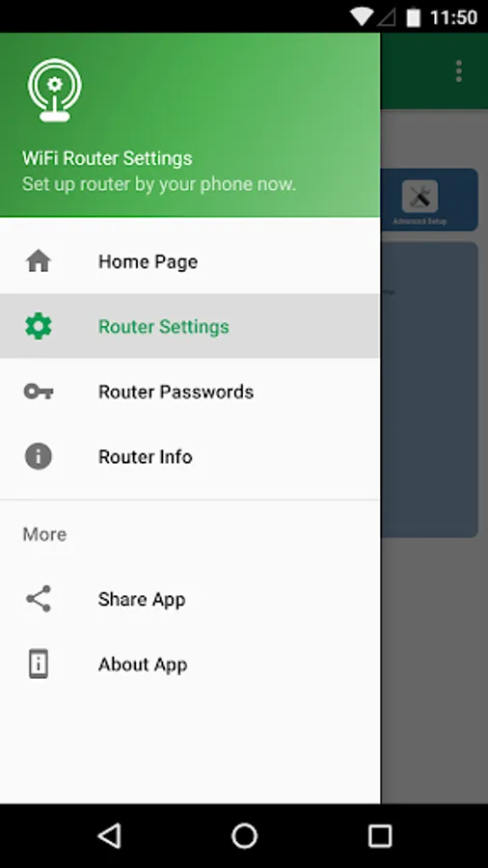Tap the info circle icon for Router Info

click(39, 457)
